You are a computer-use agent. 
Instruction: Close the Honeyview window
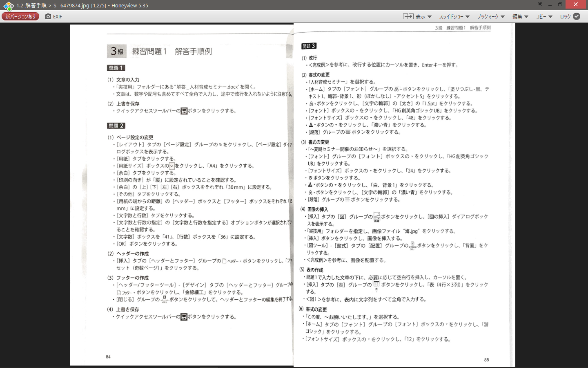click(576, 4)
